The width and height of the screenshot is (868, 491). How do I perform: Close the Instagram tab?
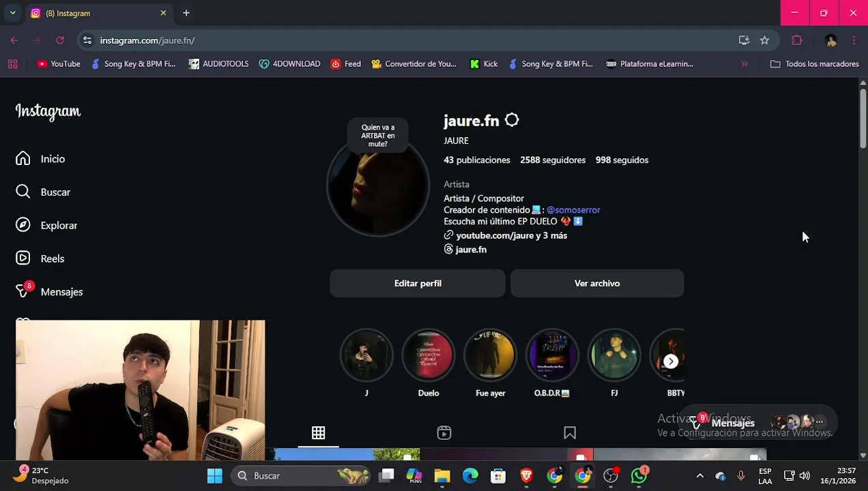tap(163, 13)
